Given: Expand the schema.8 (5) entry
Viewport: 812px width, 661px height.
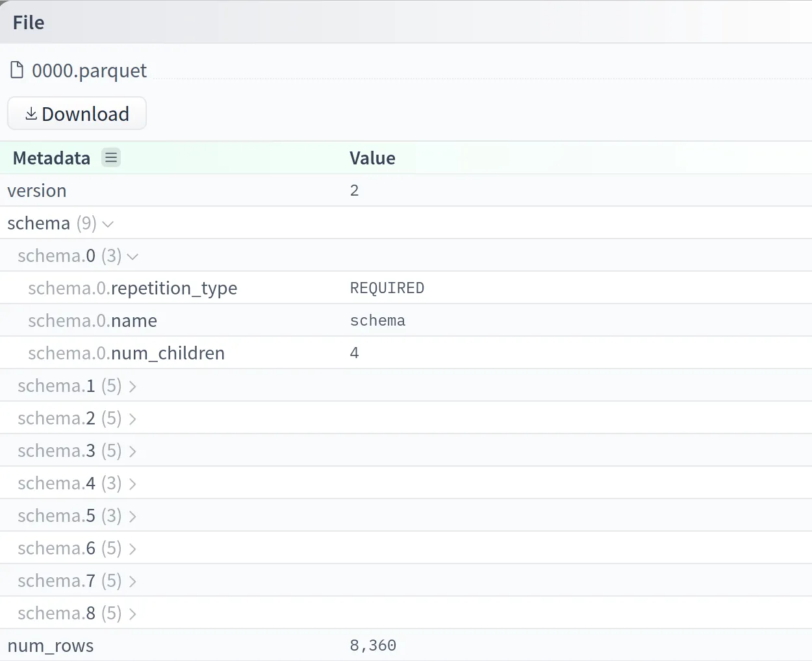Looking at the screenshot, I should 133,614.
